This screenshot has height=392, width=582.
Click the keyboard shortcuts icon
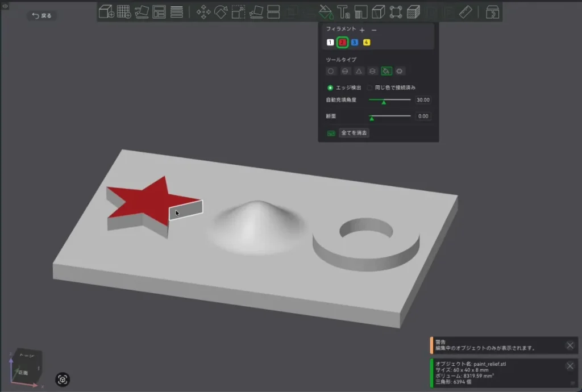331,133
